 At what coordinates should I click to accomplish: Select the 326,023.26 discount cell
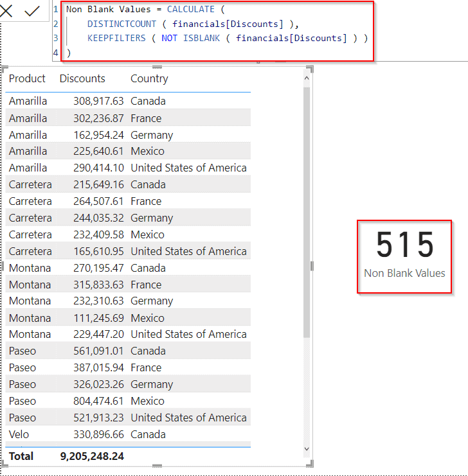[x=98, y=384]
